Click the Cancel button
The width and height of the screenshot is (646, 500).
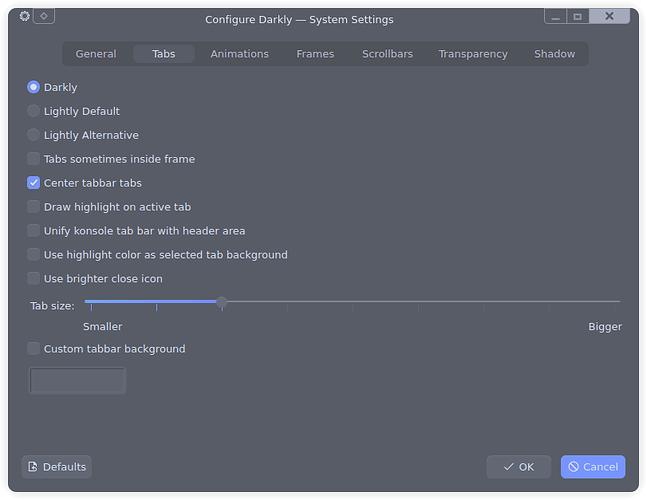tap(593, 467)
